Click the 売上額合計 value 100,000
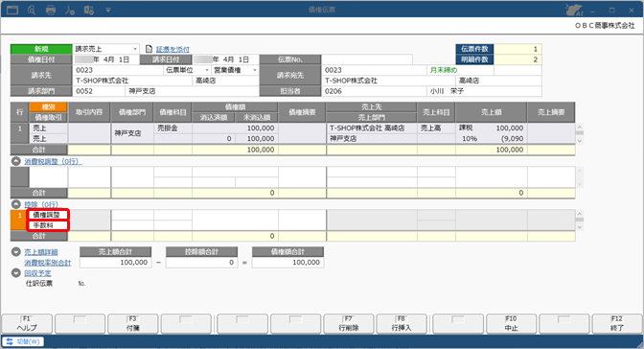The height and width of the screenshot is (349, 644). coord(115,263)
